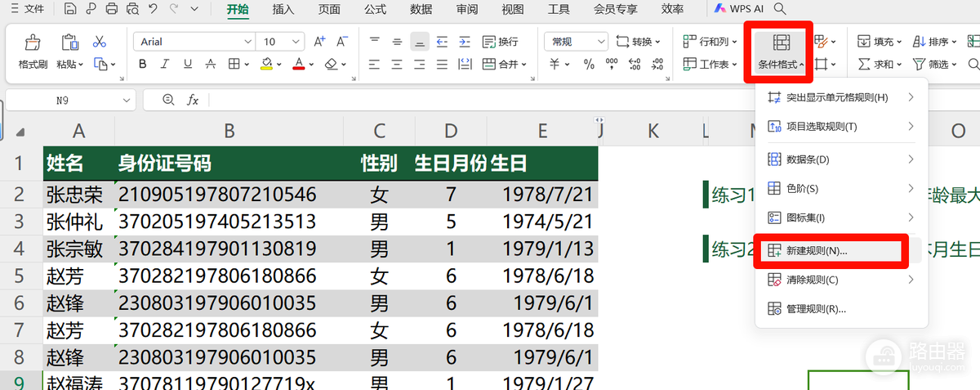Switch to the Insert (插入) tab

pyautogui.click(x=283, y=9)
